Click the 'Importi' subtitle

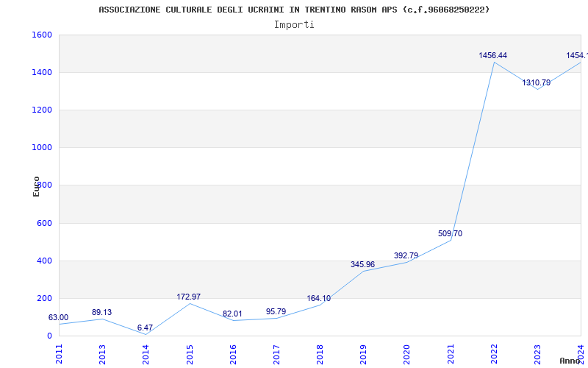tap(294, 25)
